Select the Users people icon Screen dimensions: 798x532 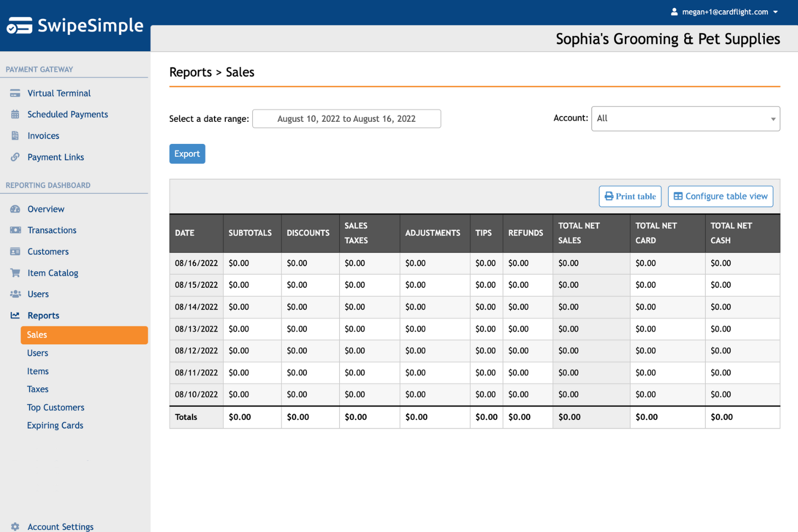[x=15, y=294]
